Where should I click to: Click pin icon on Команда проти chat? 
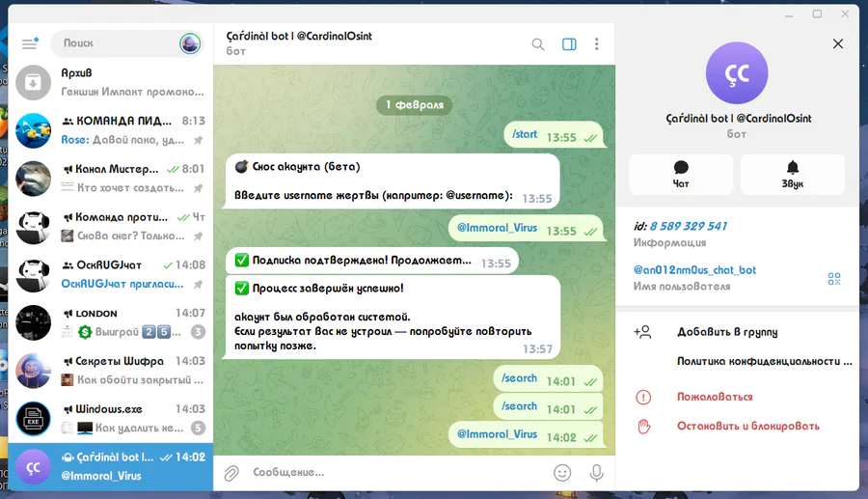198,236
